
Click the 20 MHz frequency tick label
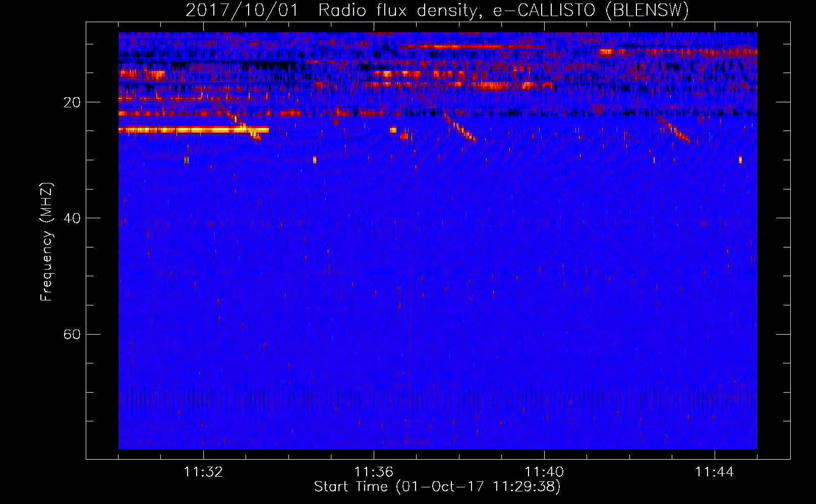point(72,102)
